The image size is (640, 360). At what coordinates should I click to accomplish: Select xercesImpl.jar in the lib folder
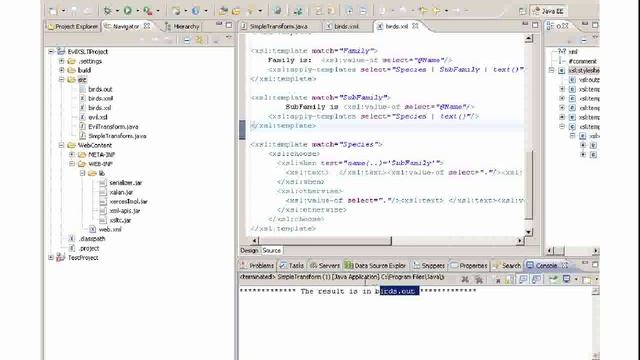click(129, 201)
